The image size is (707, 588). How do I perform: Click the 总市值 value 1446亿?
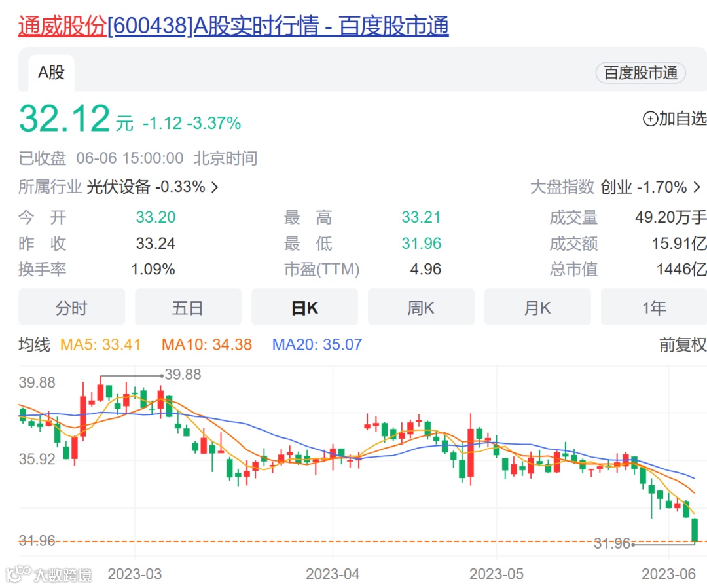[681, 270]
